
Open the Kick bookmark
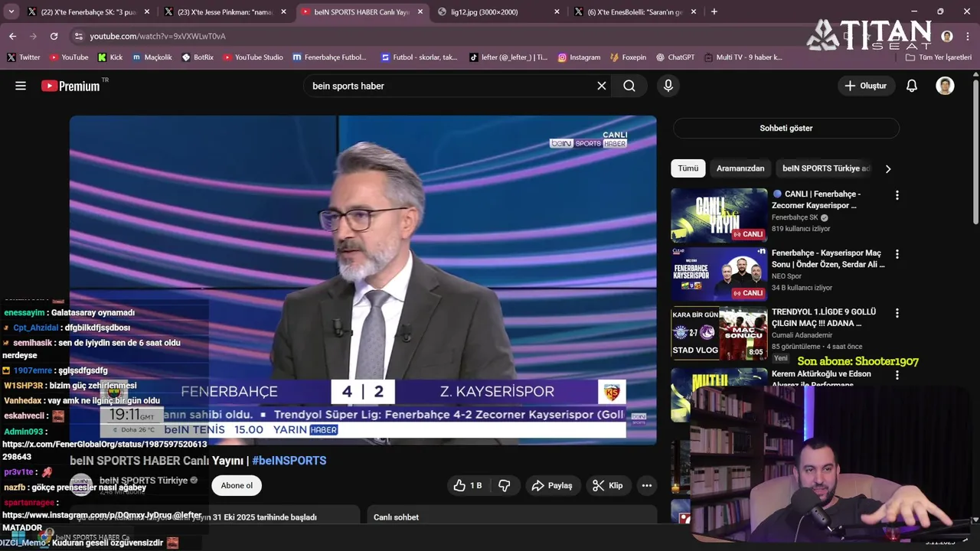tap(110, 57)
